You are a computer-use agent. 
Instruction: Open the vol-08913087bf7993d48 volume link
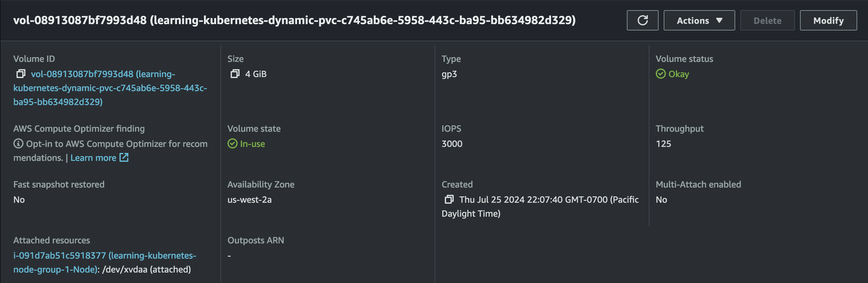point(110,88)
